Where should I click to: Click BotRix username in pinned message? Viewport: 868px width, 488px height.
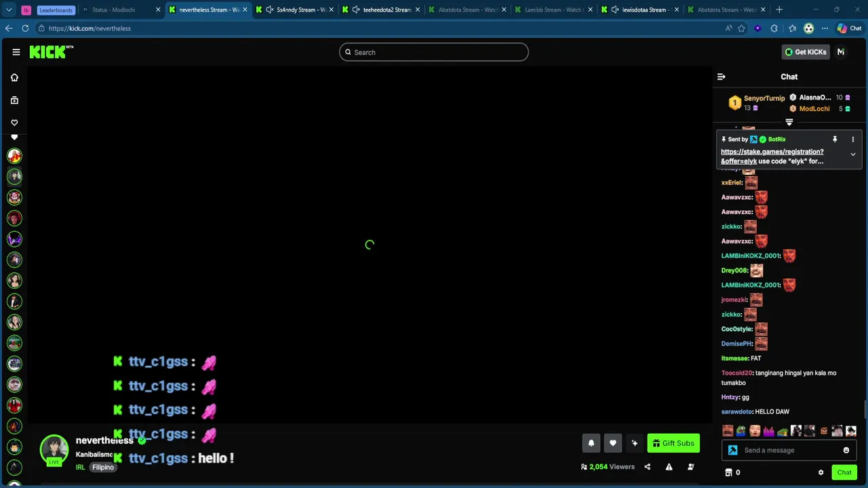pos(777,139)
